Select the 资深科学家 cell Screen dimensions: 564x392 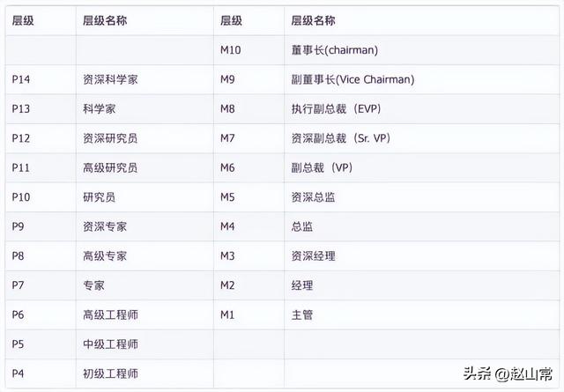[145, 79]
